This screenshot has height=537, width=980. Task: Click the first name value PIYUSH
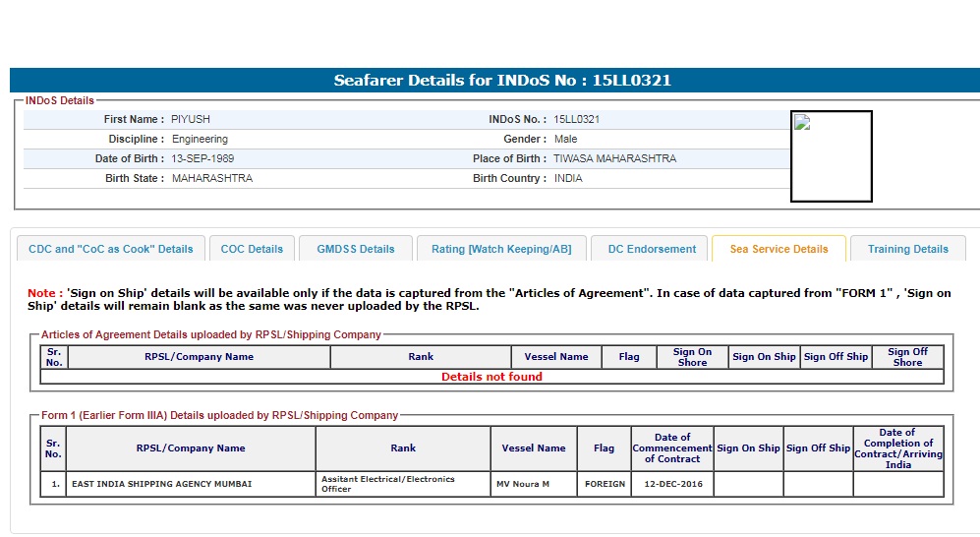[191, 119]
